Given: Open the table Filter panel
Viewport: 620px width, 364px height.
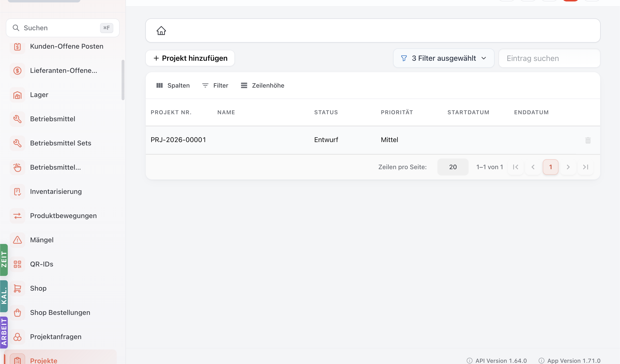Looking at the screenshot, I should click(215, 86).
